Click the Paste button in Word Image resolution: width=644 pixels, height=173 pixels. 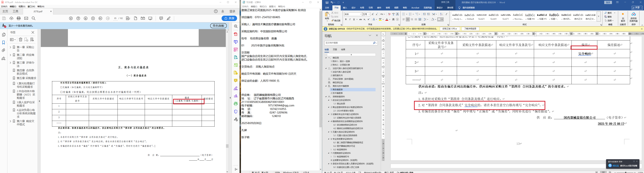coord(327,16)
